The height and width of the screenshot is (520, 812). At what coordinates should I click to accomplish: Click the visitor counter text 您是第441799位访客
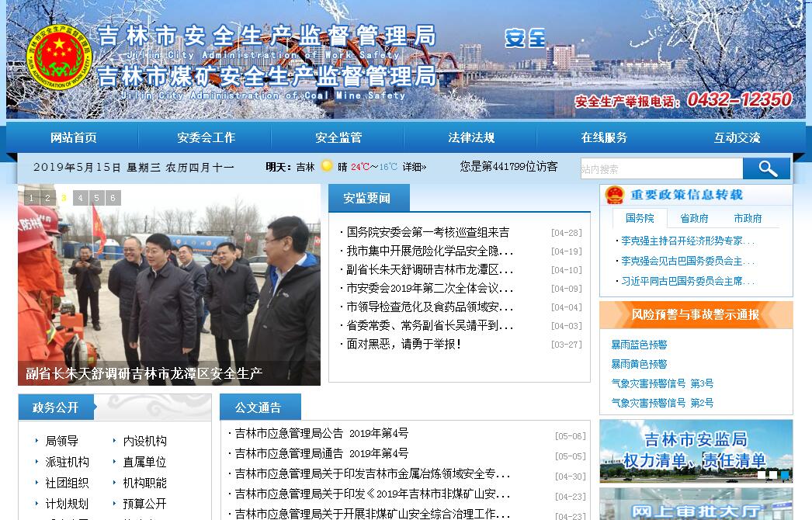[508, 166]
